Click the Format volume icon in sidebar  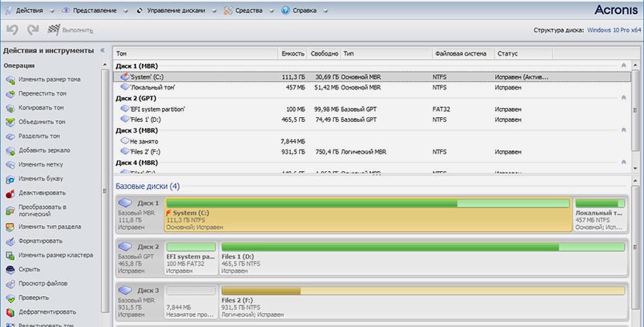(11, 241)
